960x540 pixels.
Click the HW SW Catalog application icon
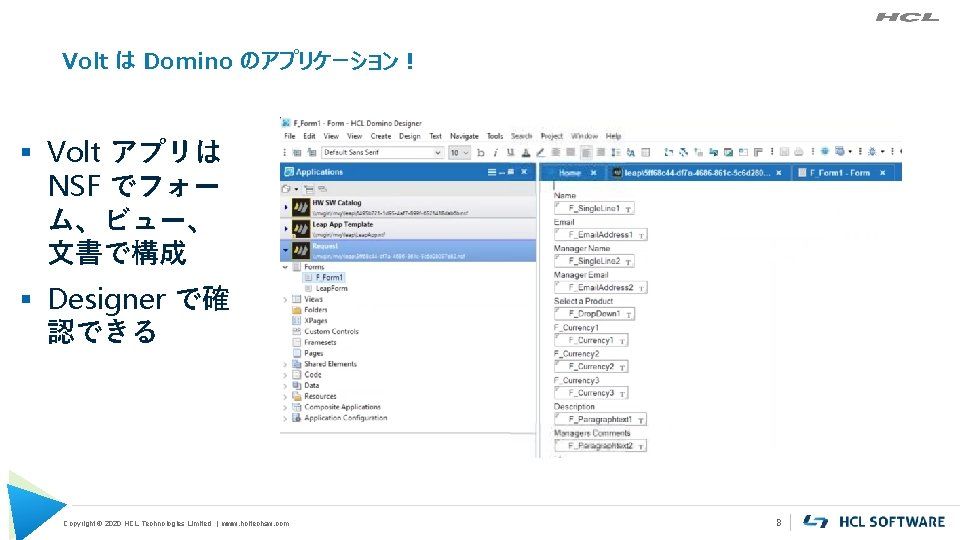pyautogui.click(x=301, y=208)
